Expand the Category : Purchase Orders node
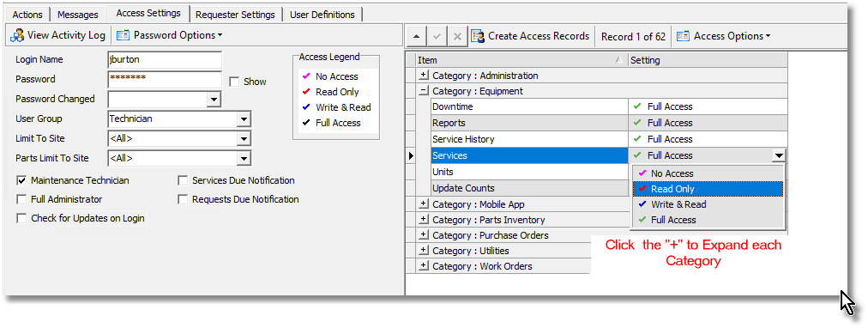Image resolution: width=868 pixels, height=328 pixels. 424,235
